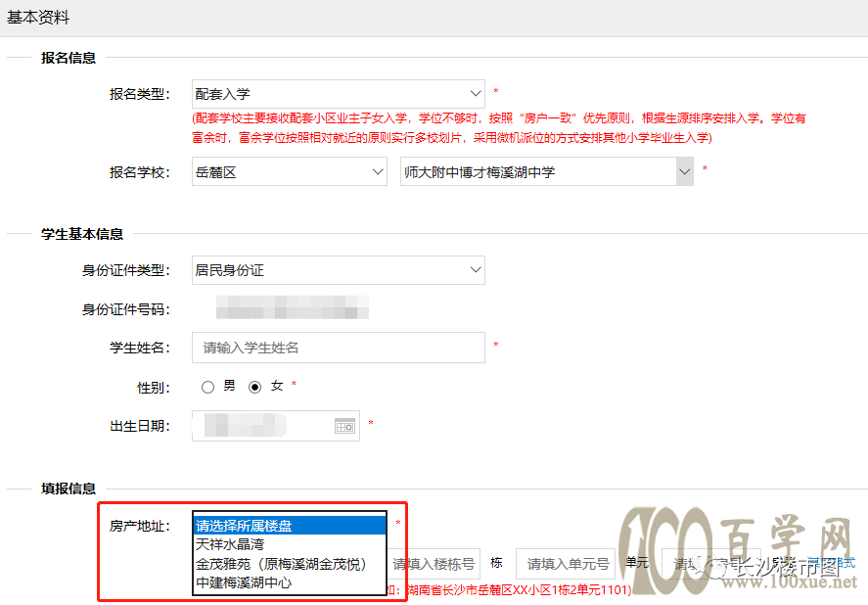868x605 pixels.
Task: Click the 学生基本信息 section heading
Action: (x=82, y=234)
